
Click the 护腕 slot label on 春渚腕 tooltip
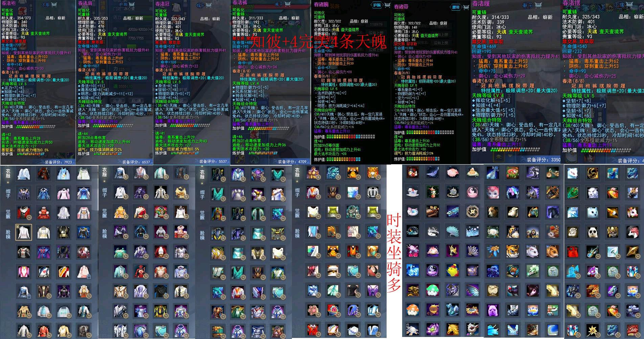pyautogui.click(x=376, y=5)
